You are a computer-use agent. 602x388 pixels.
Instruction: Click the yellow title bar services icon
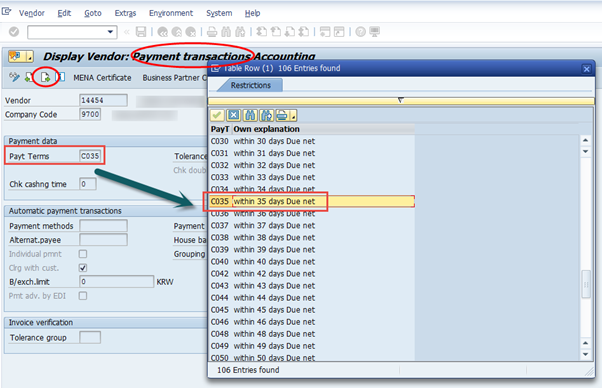coord(15,56)
